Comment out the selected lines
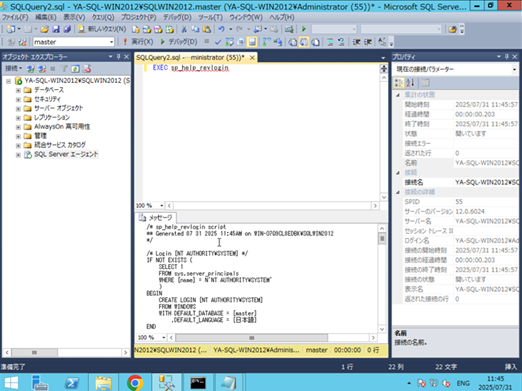Screen dimensions: 522x391 (x=330, y=42)
